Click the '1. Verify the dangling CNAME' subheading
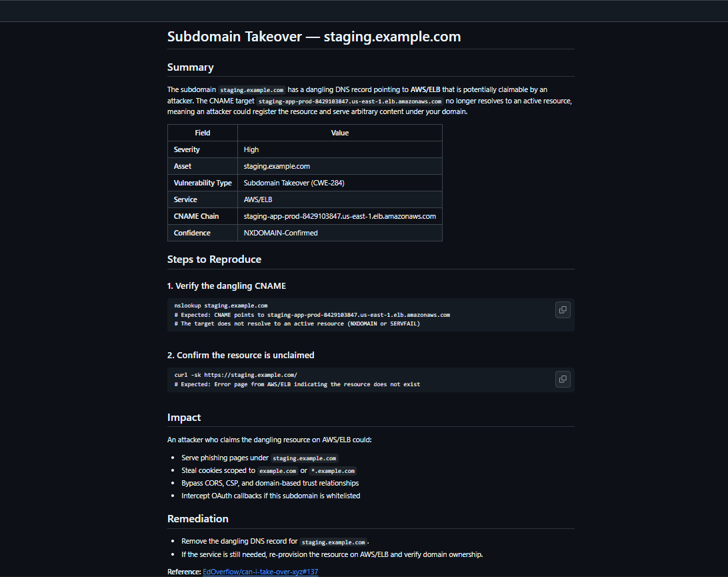Viewport: 728px width, 577px height. tap(227, 285)
